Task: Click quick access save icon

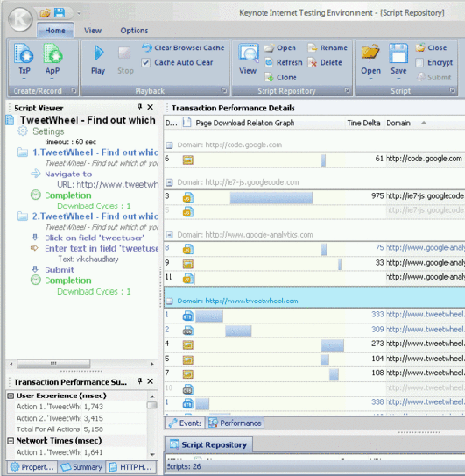Action: (x=59, y=13)
